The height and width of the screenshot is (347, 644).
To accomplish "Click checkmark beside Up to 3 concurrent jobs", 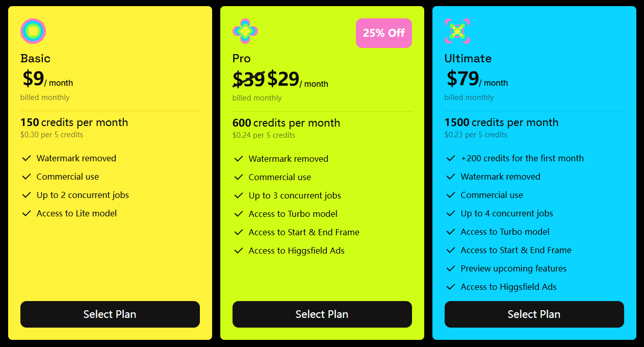I will 239,195.
